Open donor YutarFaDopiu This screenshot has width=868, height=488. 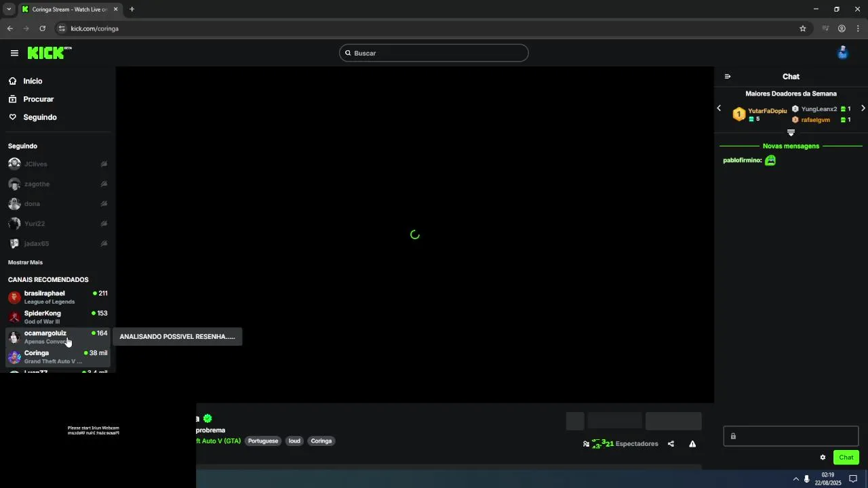click(x=767, y=110)
